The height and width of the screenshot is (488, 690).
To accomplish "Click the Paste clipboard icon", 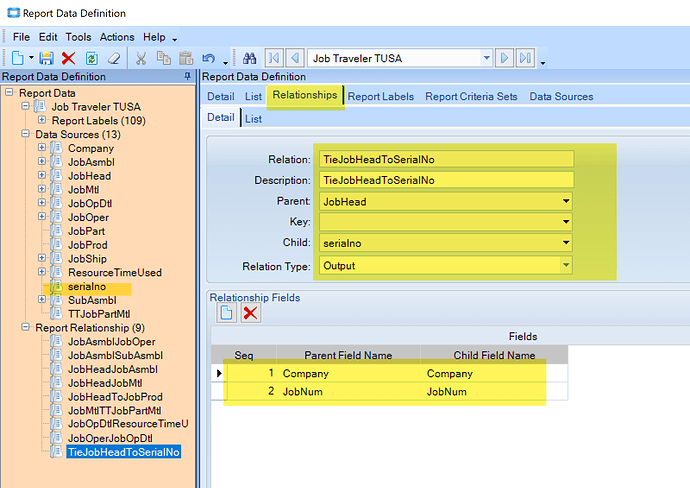I will click(x=186, y=58).
